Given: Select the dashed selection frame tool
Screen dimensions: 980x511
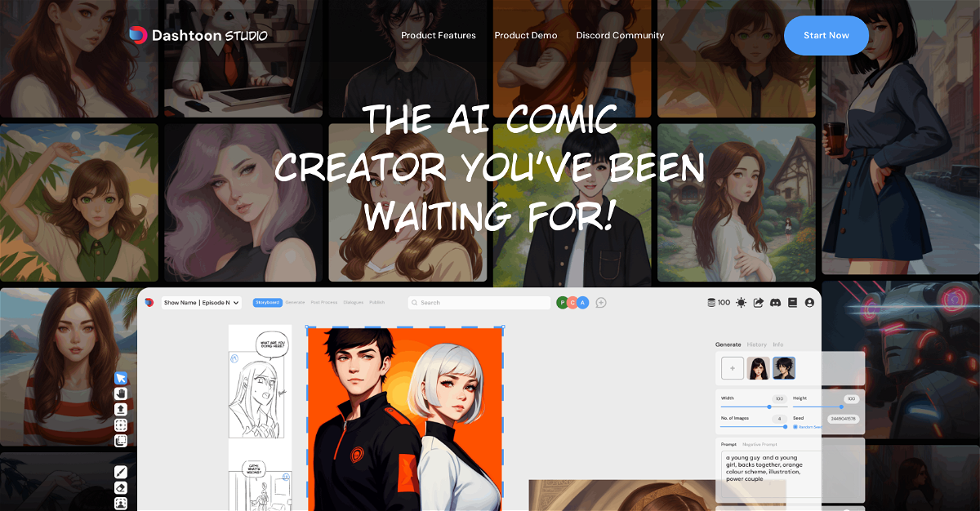Looking at the screenshot, I should 121,425.
